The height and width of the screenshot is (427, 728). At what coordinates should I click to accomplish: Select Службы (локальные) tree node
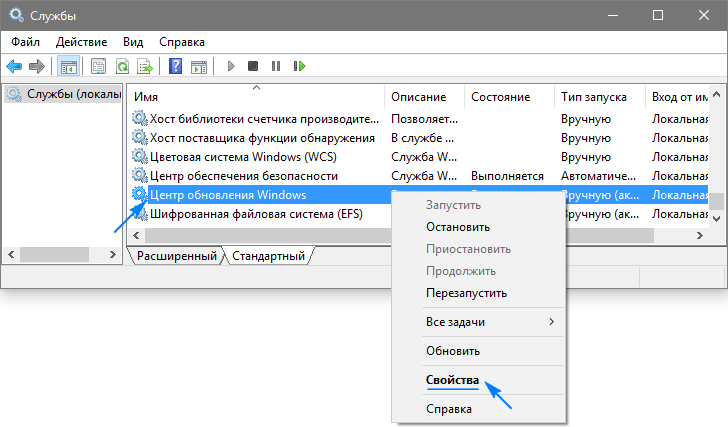(x=62, y=95)
